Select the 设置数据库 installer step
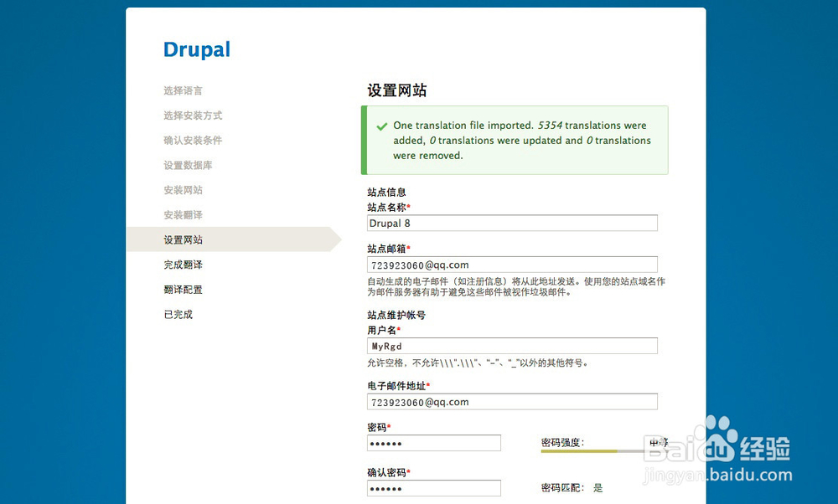The width and height of the screenshot is (838, 504). click(x=188, y=165)
